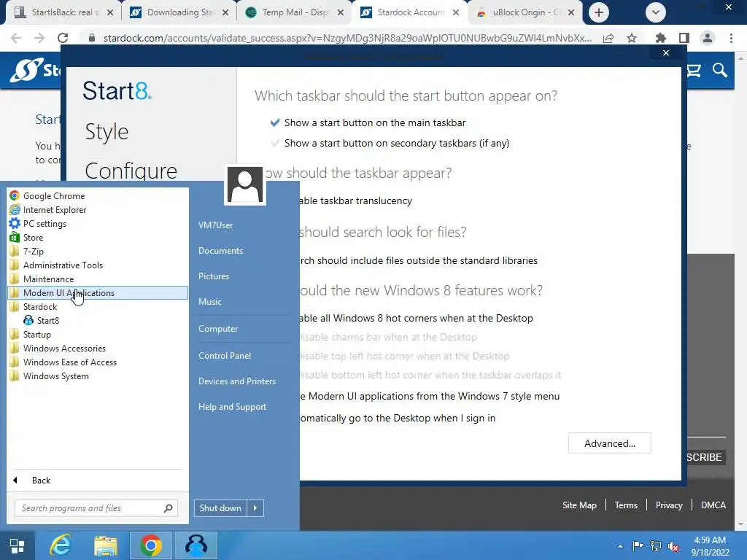Toggle Chrome side panel icon
The image size is (747, 560).
[x=684, y=38]
